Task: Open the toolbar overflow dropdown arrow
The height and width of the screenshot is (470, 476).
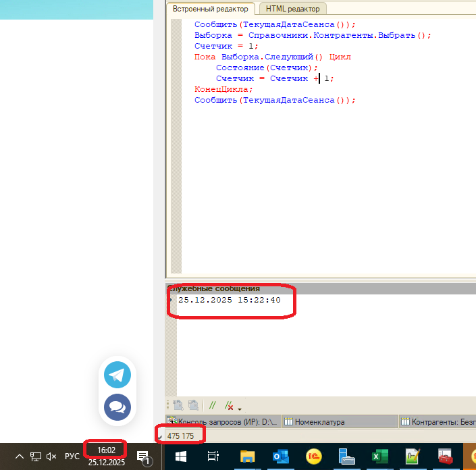Action: click(x=240, y=409)
